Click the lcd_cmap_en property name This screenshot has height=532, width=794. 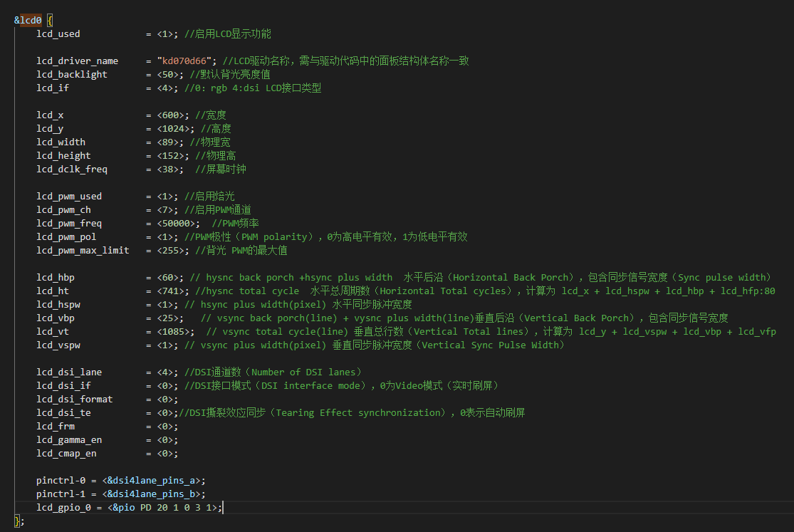pos(66,454)
